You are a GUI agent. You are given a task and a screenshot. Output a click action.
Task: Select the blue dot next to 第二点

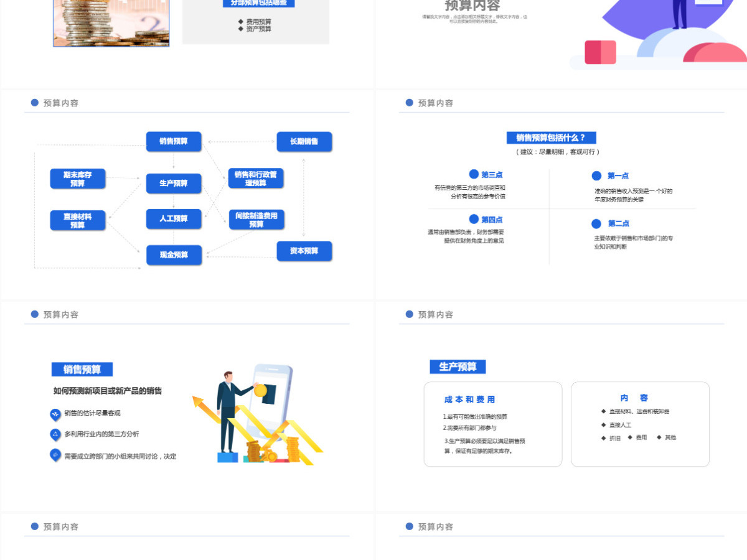point(596,223)
